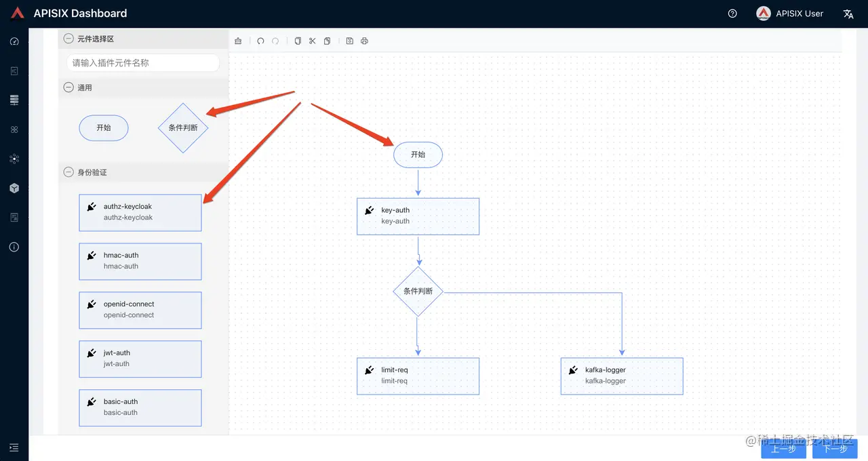The width and height of the screenshot is (868, 461).
Task: Click the 上一步 button
Action: point(784,449)
